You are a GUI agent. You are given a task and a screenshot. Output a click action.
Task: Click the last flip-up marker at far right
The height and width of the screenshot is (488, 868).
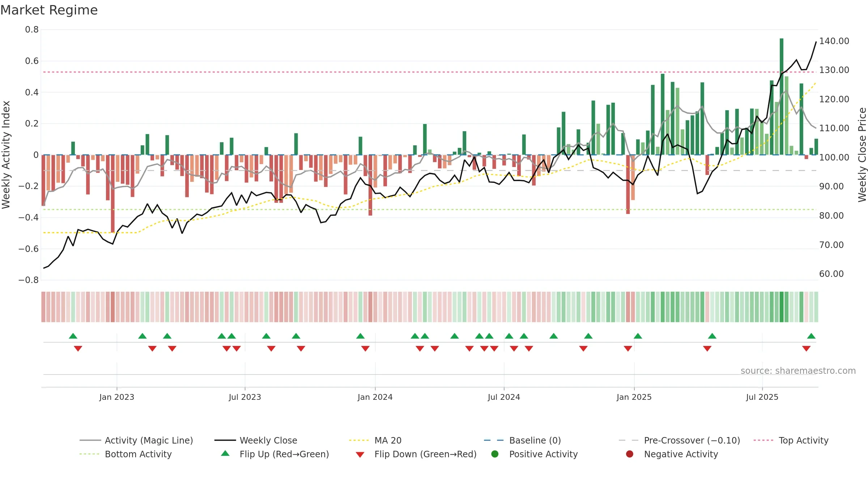coord(811,336)
